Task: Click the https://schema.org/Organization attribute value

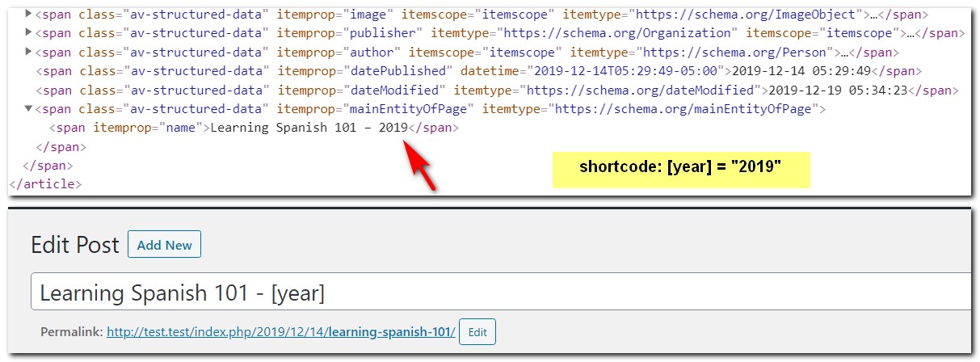Action: coord(620,33)
